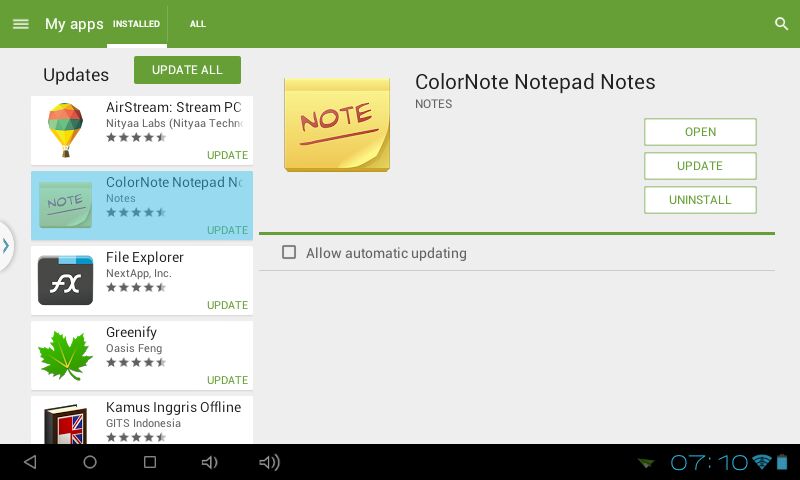Open Kamus Inggris Offline title text
Viewport: 800px width, 480px height.
[173, 407]
